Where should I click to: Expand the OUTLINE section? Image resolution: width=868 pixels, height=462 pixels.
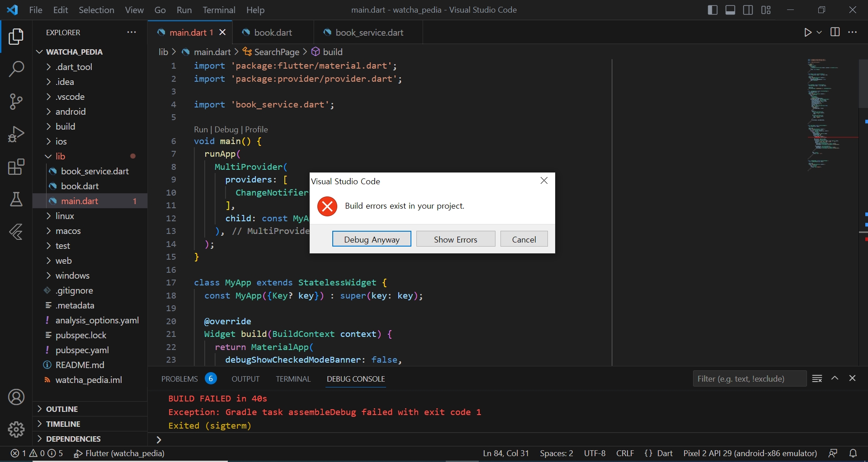click(x=90, y=409)
